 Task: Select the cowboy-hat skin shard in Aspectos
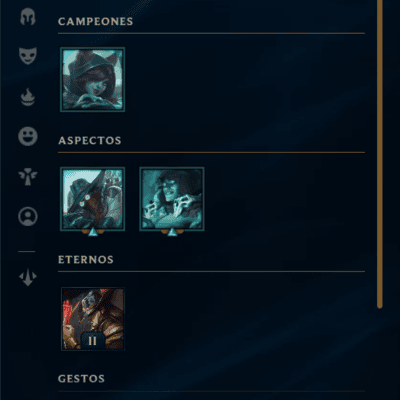tap(93, 199)
